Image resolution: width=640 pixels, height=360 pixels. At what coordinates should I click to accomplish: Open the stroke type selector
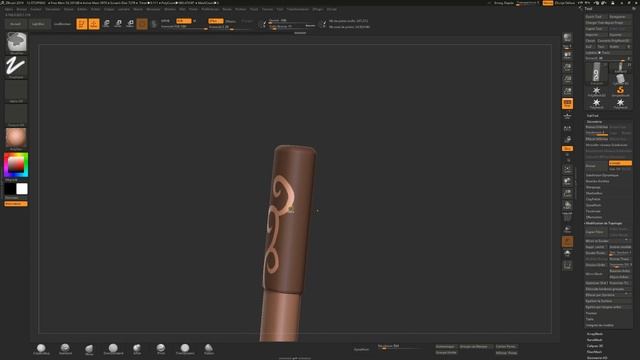pos(16,66)
